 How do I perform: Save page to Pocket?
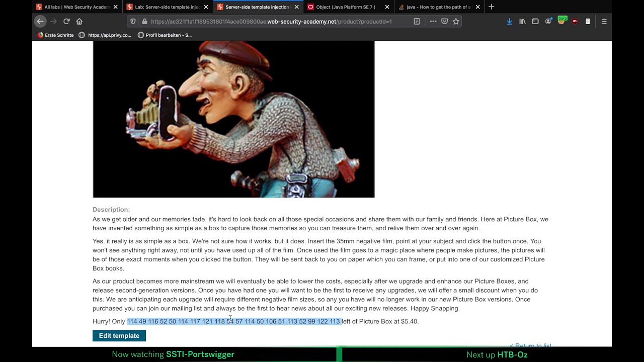445,22
